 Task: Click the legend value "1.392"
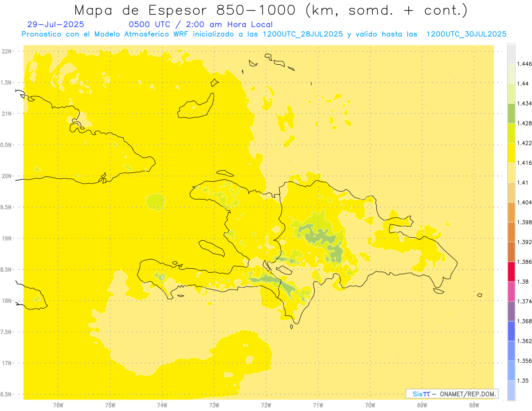(x=524, y=242)
